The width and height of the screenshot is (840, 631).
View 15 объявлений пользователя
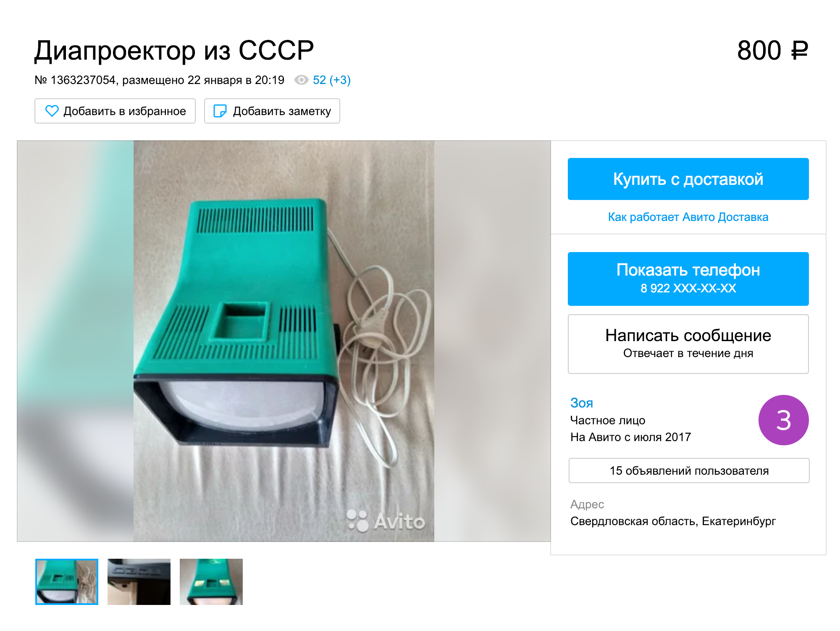[689, 471]
